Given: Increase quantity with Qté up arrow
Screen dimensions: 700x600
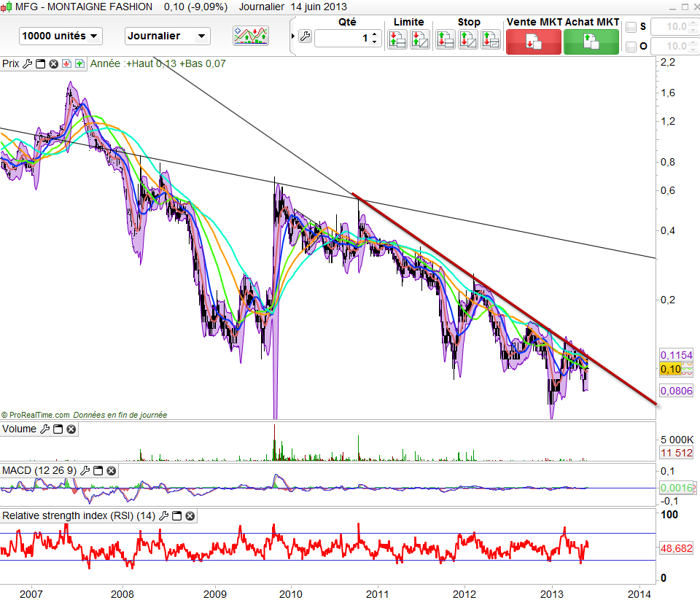Looking at the screenshot, I should [375, 34].
